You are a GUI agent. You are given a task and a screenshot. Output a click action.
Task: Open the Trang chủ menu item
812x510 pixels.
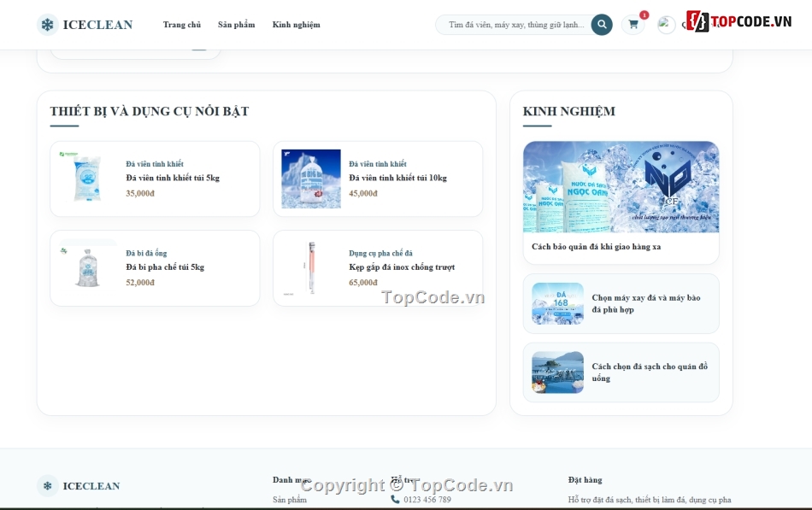182,24
